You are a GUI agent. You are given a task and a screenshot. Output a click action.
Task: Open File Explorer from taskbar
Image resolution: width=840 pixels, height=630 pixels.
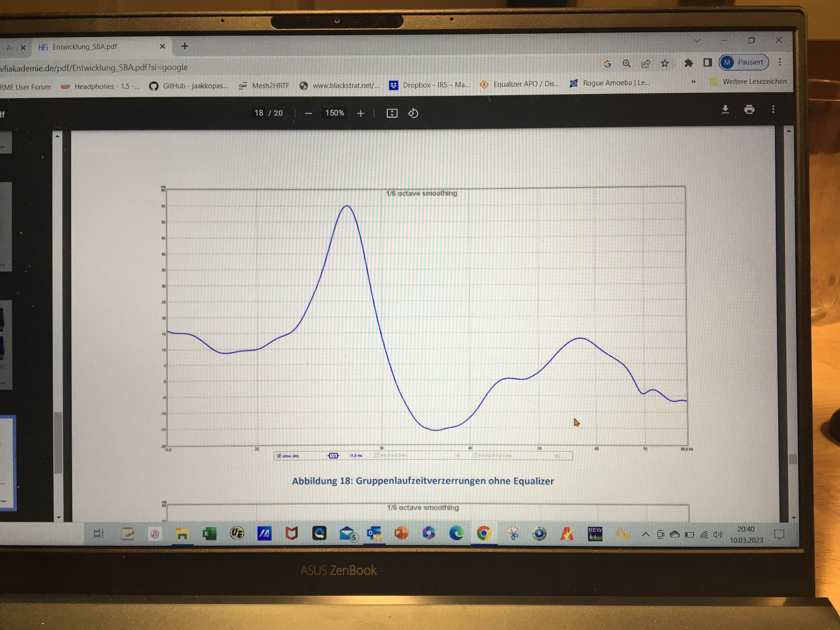pyautogui.click(x=182, y=534)
